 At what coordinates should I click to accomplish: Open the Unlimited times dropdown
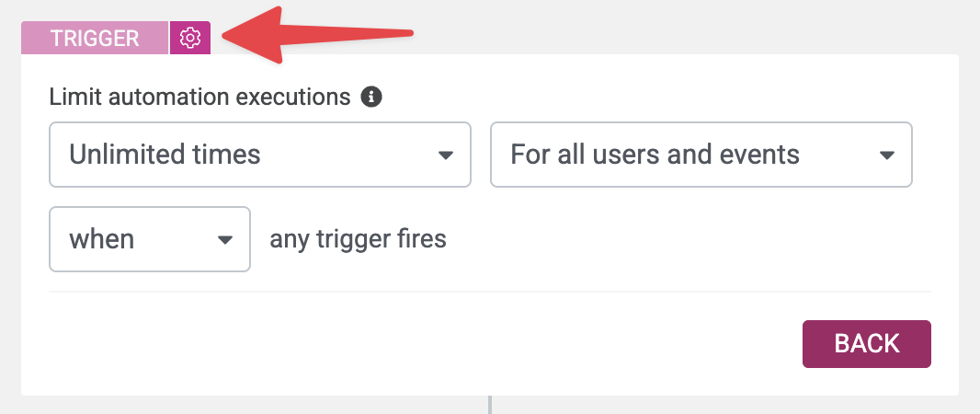259,155
